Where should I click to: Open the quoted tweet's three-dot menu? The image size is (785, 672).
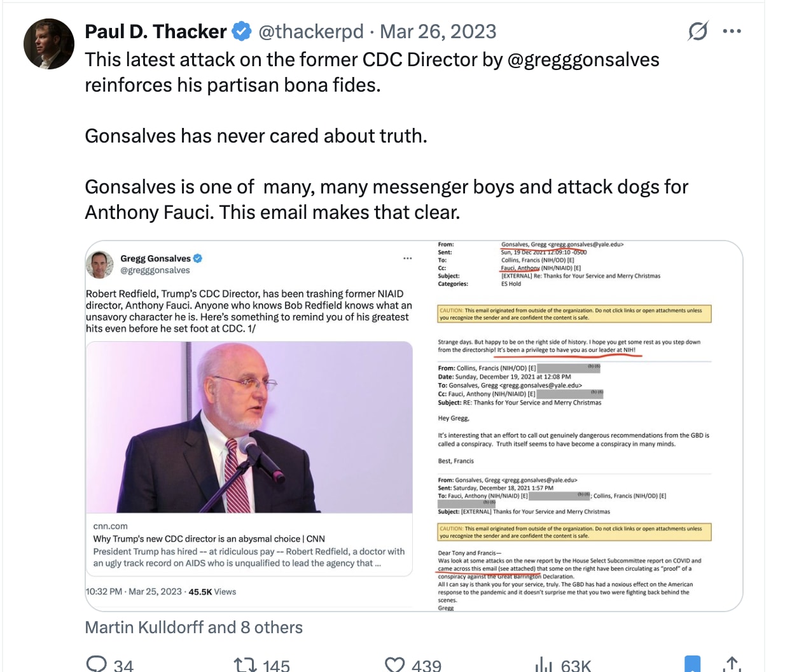[408, 258]
